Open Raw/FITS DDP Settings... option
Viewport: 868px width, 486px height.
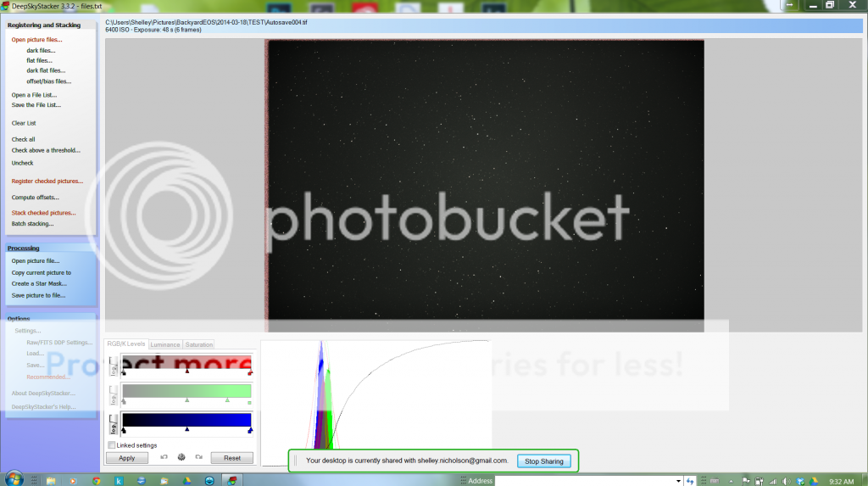point(59,343)
